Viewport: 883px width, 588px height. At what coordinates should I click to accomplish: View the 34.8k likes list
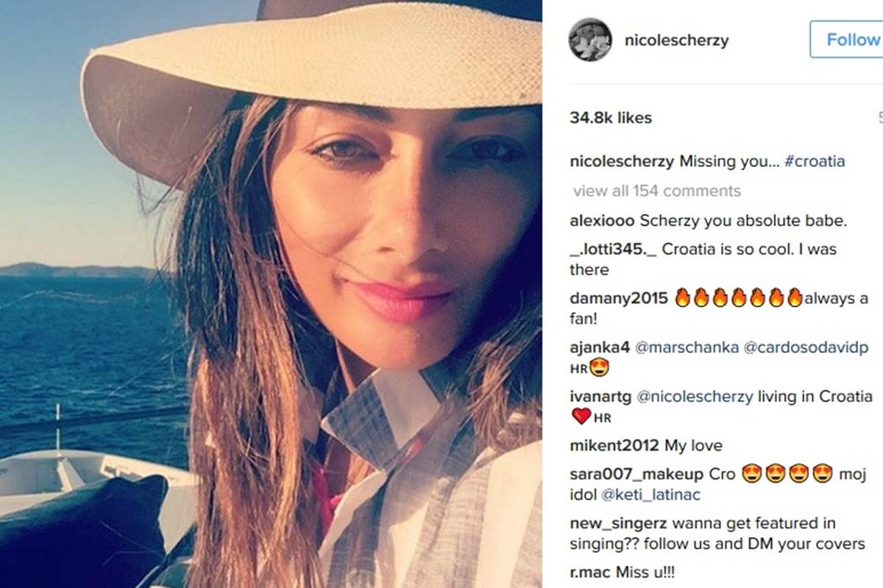coord(611,118)
